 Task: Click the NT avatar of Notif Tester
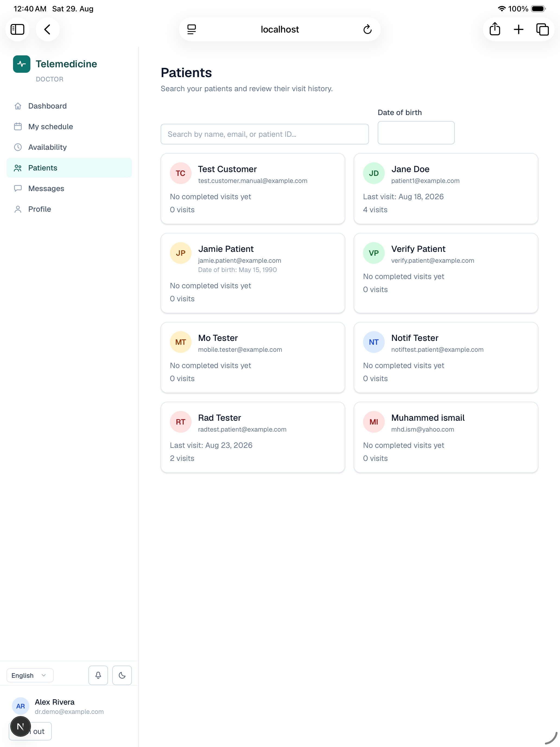(x=374, y=342)
